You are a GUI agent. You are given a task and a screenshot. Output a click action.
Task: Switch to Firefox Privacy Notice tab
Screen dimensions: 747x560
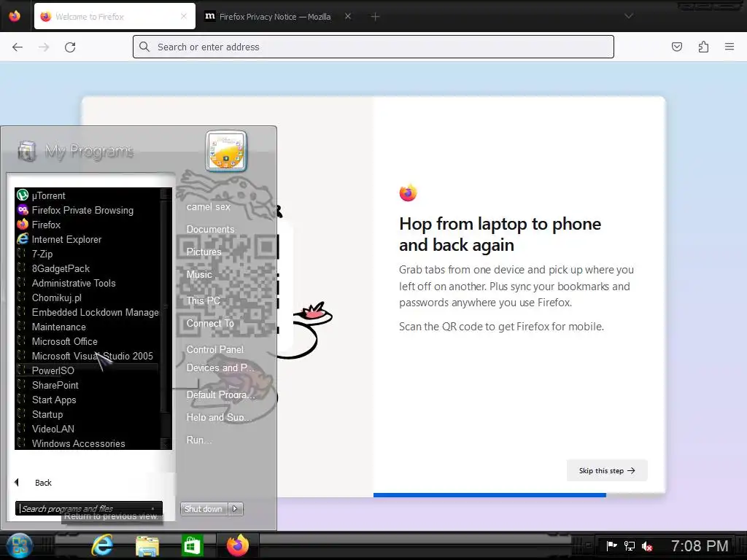coord(275,17)
